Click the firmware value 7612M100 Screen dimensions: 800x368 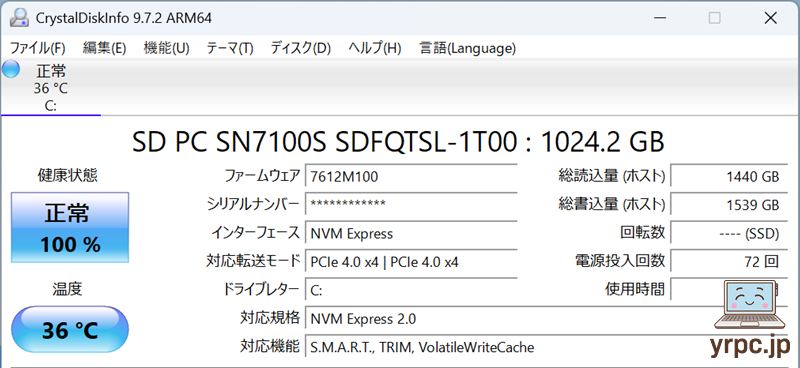411,177
